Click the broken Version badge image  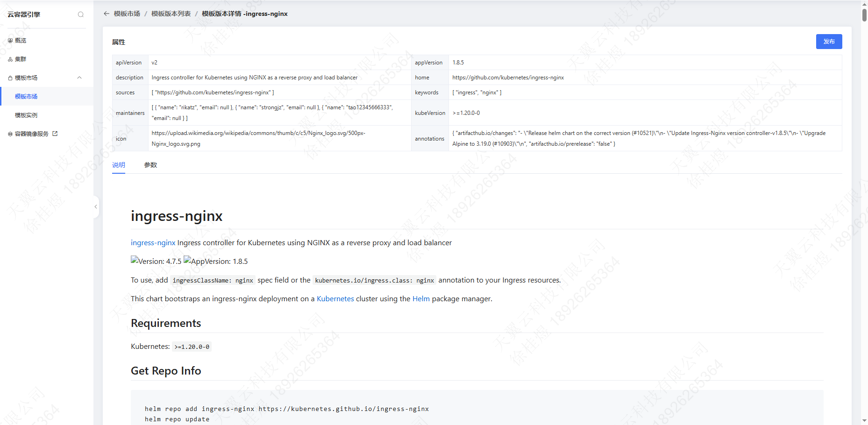[156, 261]
